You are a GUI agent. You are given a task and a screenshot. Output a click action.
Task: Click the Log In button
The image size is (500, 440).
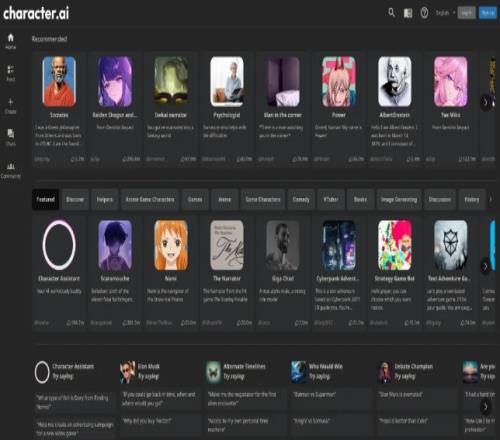[466, 13]
